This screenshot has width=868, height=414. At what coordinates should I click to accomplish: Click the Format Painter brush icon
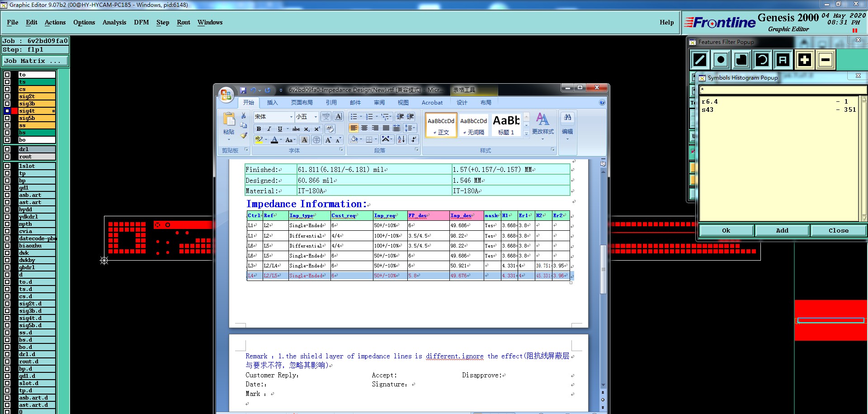click(244, 135)
